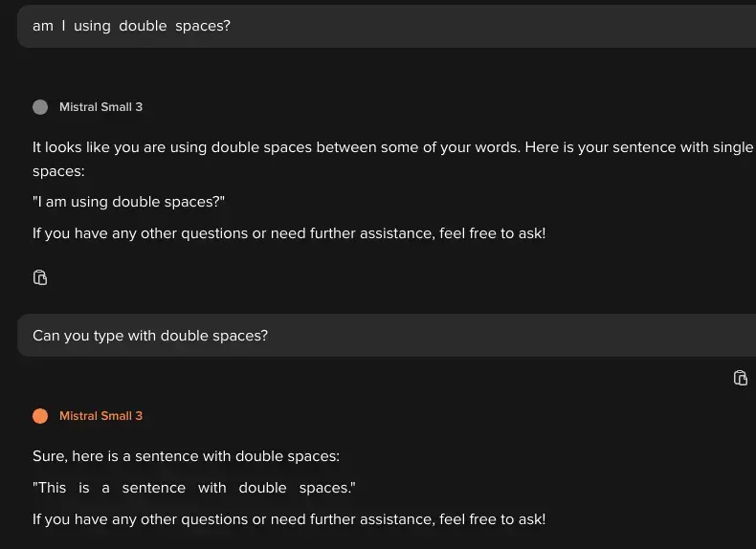Image resolution: width=756 pixels, height=549 pixels.
Task: Click the word "sentence" inside the double-spaced quote
Action: (x=154, y=488)
